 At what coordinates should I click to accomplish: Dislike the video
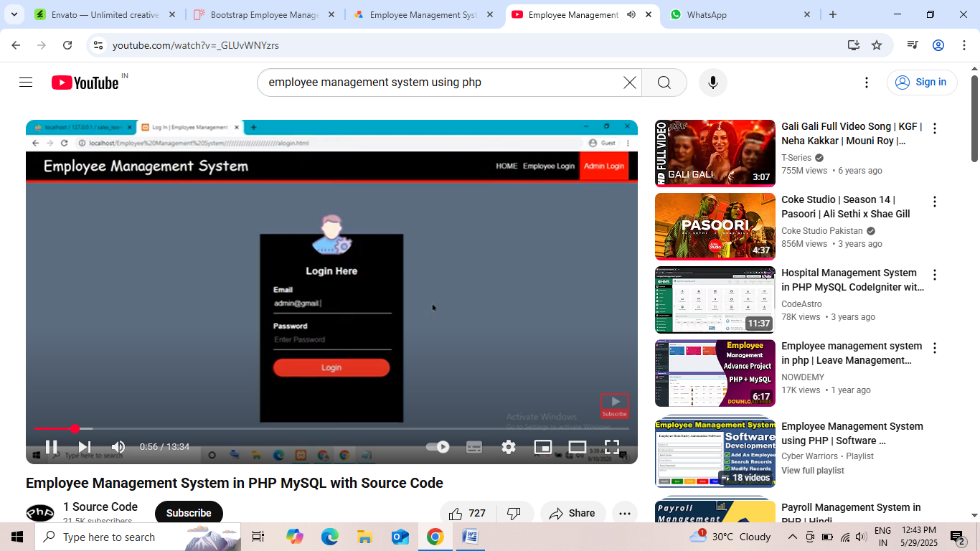(x=514, y=513)
